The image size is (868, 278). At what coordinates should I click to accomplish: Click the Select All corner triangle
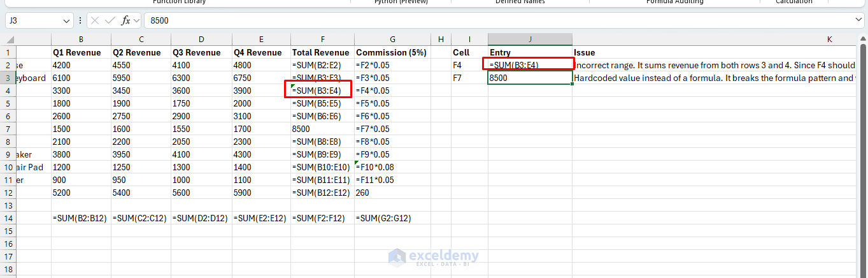tap(10, 40)
